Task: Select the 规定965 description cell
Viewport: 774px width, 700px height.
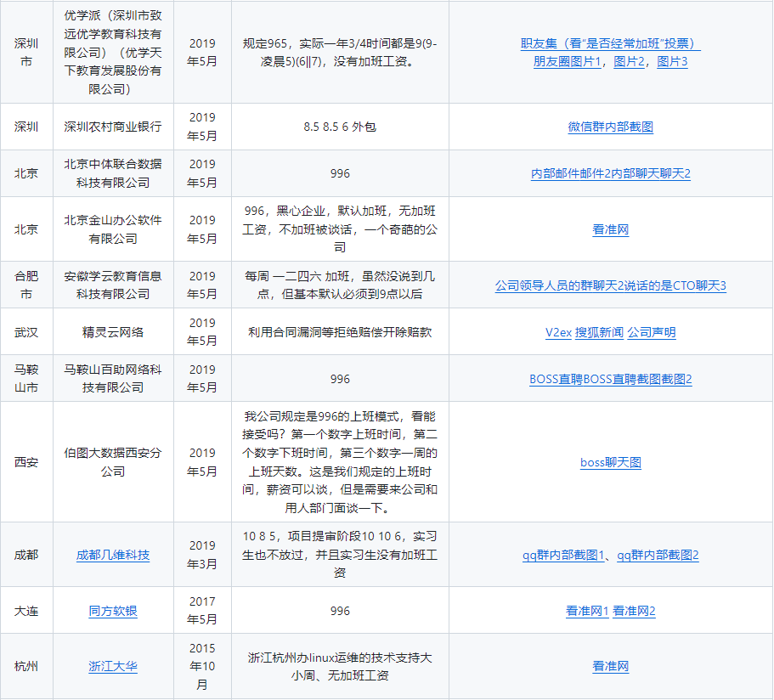Action: (x=340, y=53)
